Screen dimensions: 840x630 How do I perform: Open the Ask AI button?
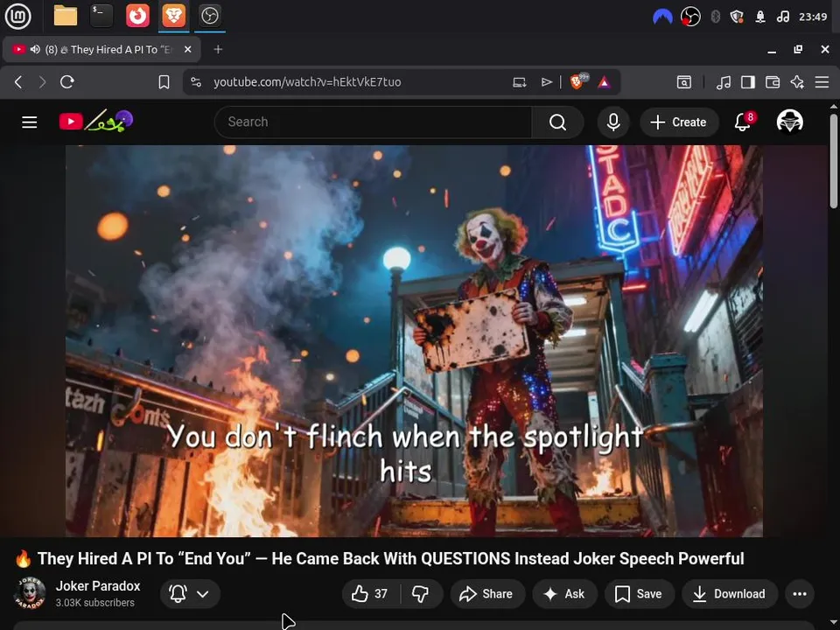tap(564, 593)
